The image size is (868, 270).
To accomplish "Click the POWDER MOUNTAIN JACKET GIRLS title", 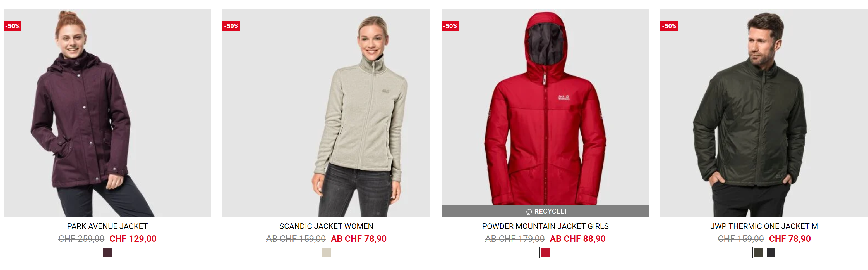I will 545,226.
